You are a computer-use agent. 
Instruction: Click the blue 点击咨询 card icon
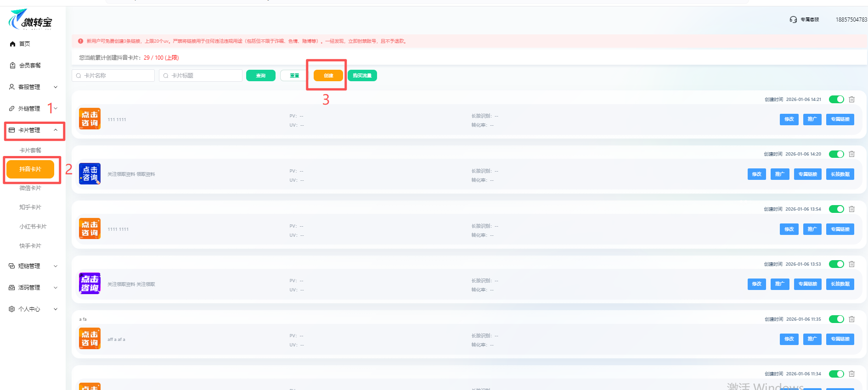[90, 174]
